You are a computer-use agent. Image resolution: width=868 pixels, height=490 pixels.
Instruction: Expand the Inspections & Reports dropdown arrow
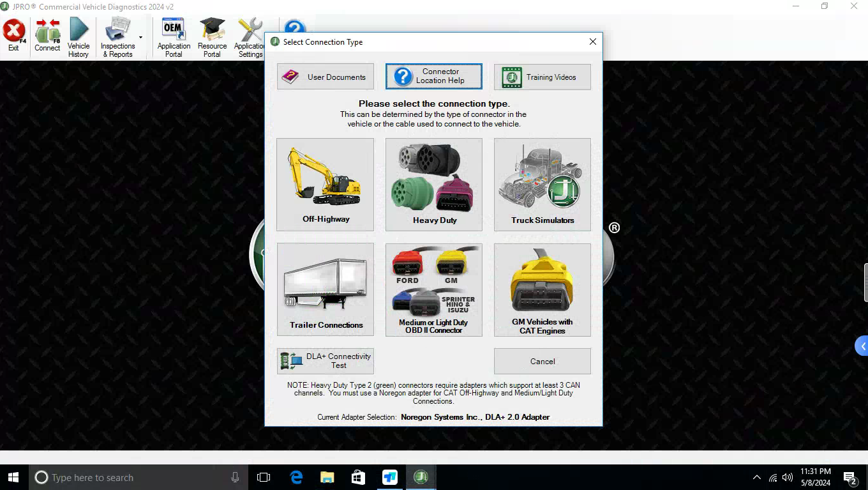[x=140, y=38]
